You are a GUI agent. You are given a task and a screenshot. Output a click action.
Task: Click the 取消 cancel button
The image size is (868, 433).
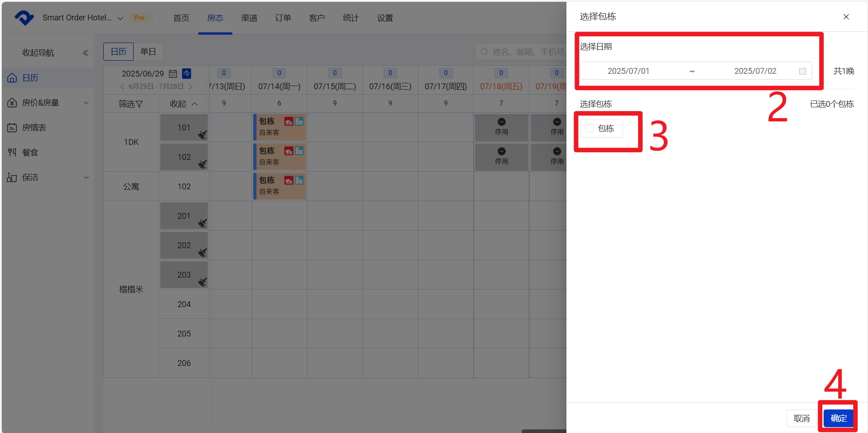click(x=801, y=418)
